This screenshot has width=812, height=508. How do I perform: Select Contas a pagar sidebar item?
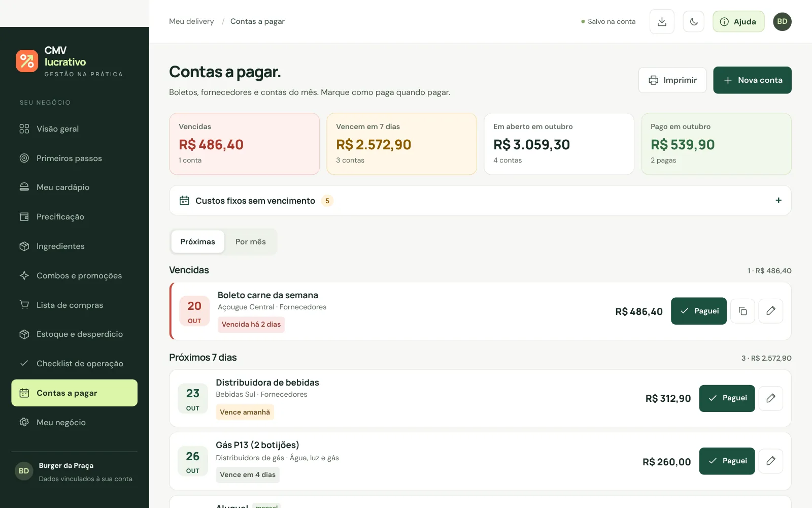[74, 393]
